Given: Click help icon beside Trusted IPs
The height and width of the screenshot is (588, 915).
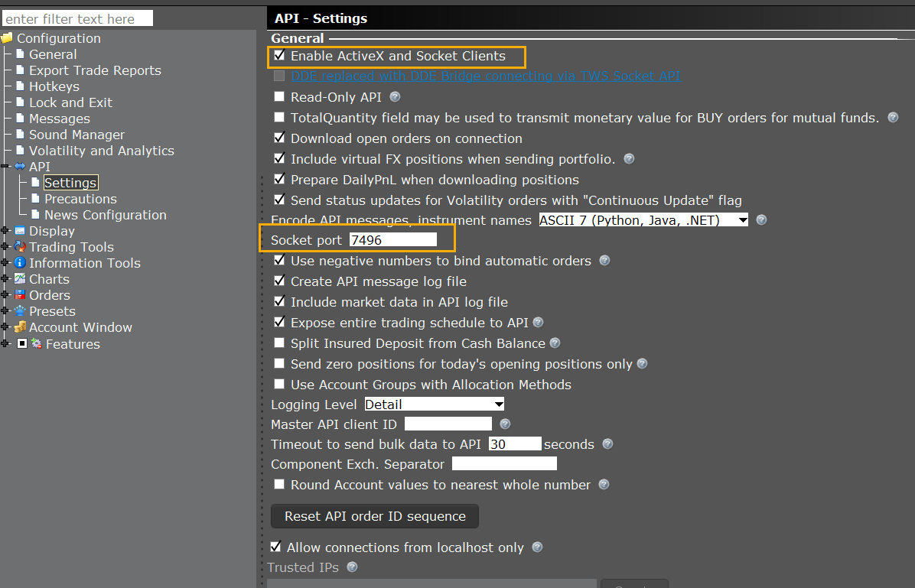Looking at the screenshot, I should (x=352, y=567).
